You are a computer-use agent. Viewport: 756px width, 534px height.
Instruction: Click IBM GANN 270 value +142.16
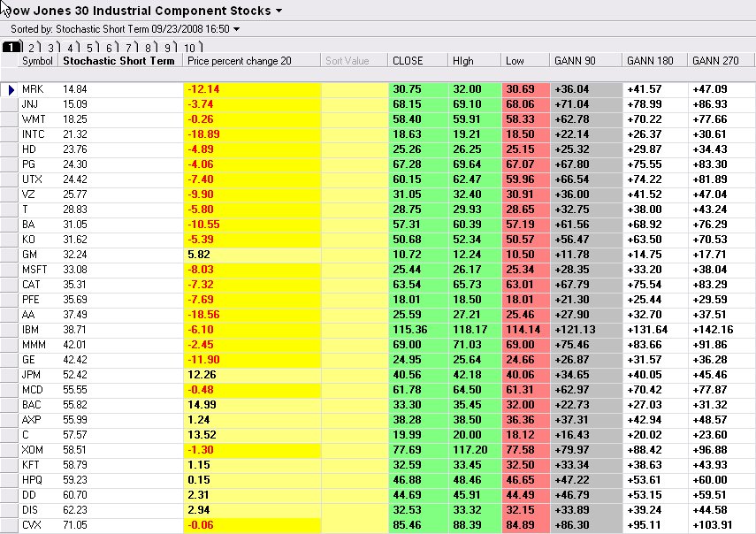coord(713,330)
